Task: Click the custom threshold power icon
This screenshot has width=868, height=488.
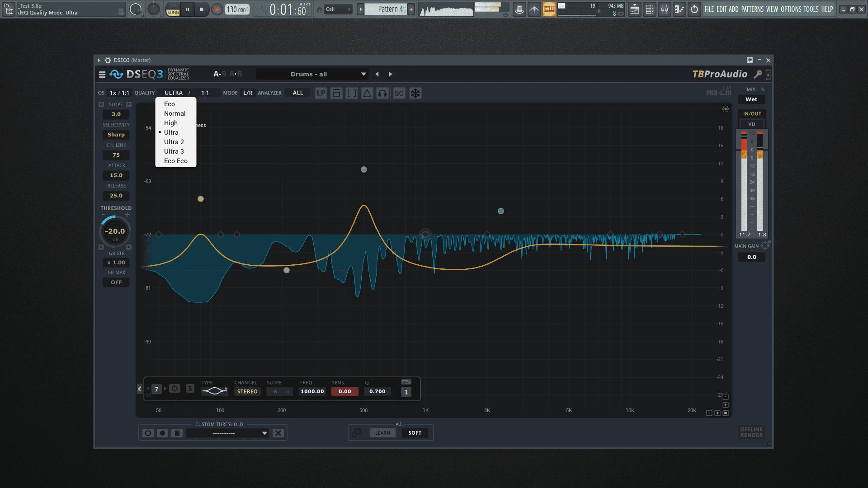Action: tap(148, 433)
